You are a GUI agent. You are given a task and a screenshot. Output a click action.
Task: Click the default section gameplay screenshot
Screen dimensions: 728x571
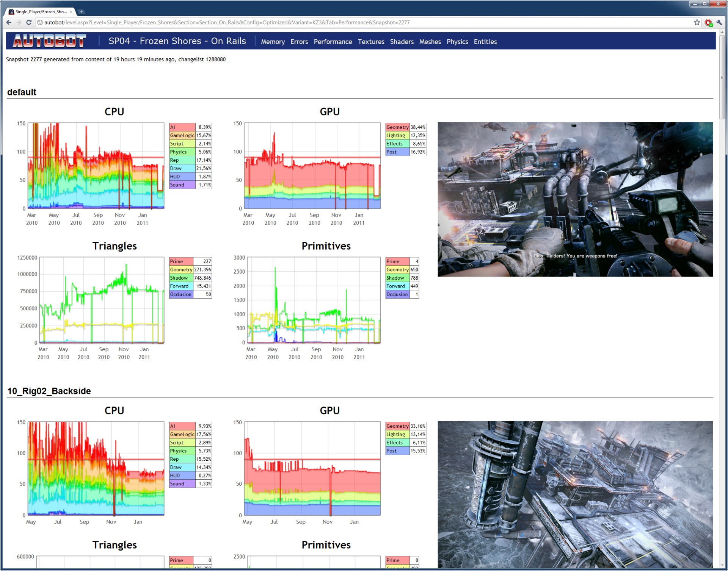tap(575, 199)
